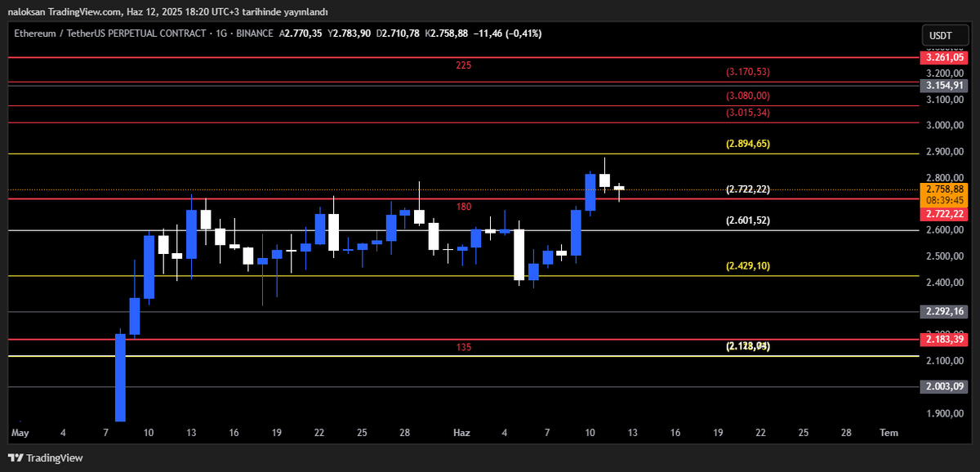This screenshot has width=980, height=472.
Task: Select the USDT currency button top right
Action: coord(944,34)
